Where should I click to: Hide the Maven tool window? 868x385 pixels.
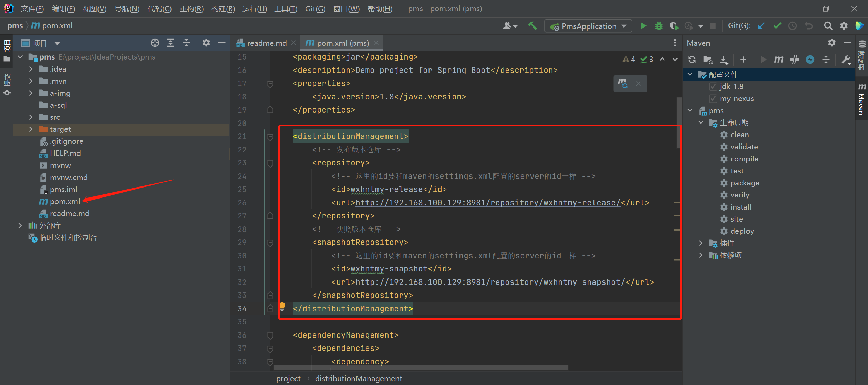(x=848, y=43)
